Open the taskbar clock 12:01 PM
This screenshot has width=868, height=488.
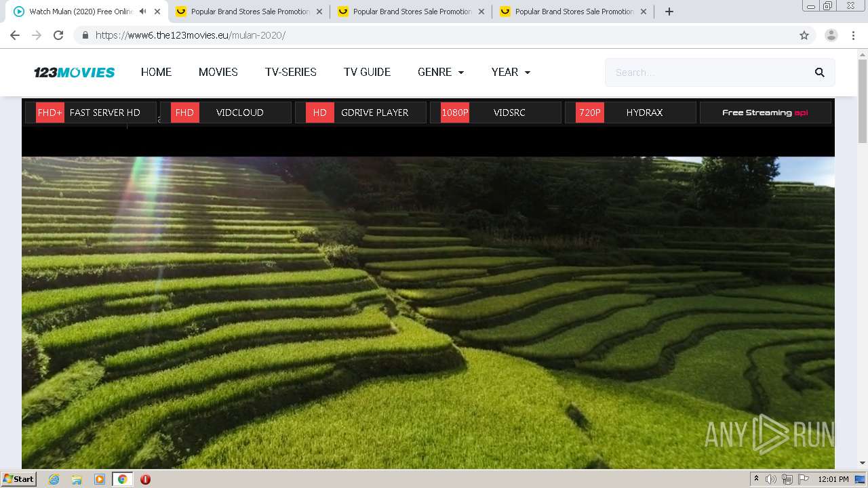(833, 479)
